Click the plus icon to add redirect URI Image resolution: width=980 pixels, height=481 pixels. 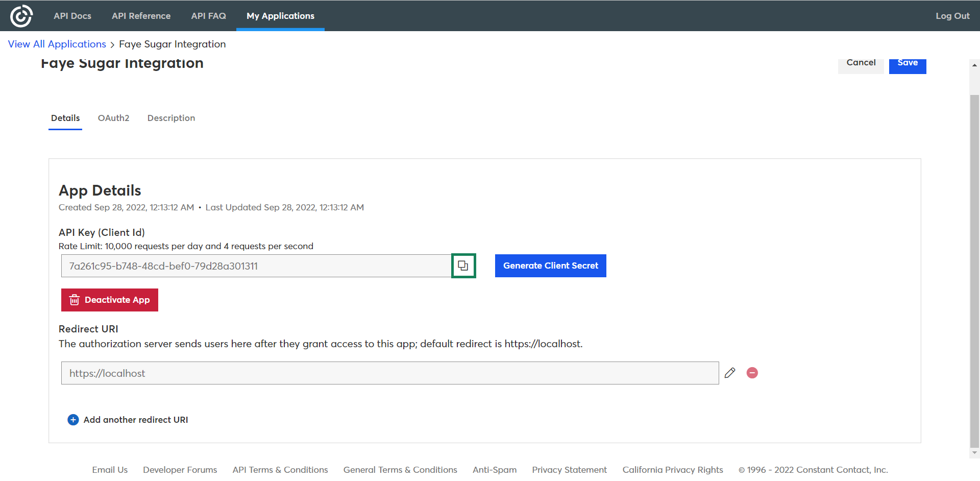73,420
